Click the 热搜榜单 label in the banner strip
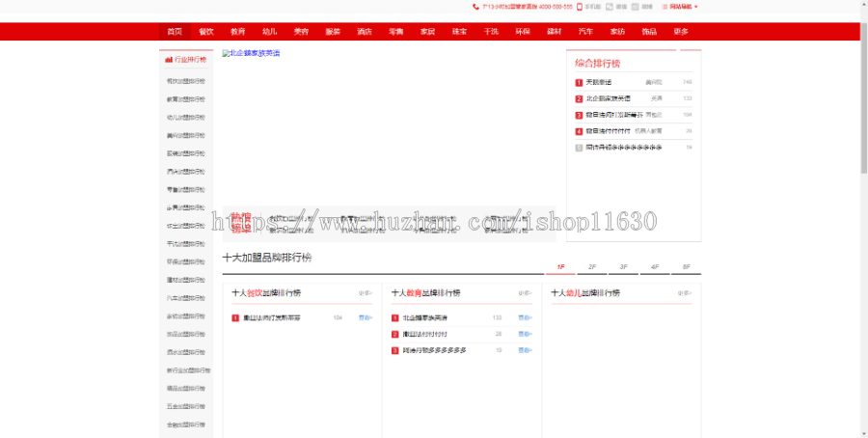868x438 pixels. (x=241, y=223)
